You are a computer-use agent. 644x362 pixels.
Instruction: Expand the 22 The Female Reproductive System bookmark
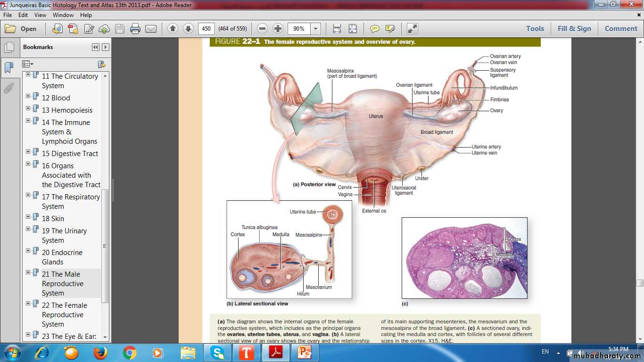point(28,304)
